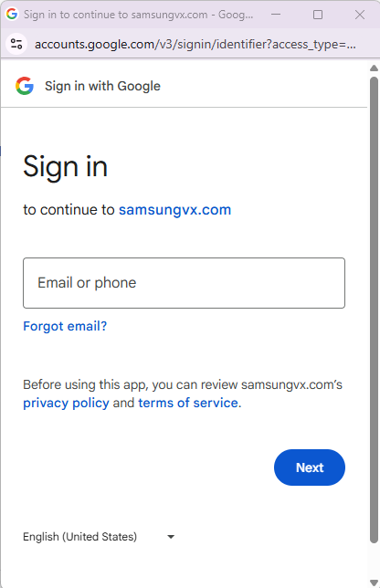
Task: Minimize the sign-in popup window
Action: (x=276, y=15)
